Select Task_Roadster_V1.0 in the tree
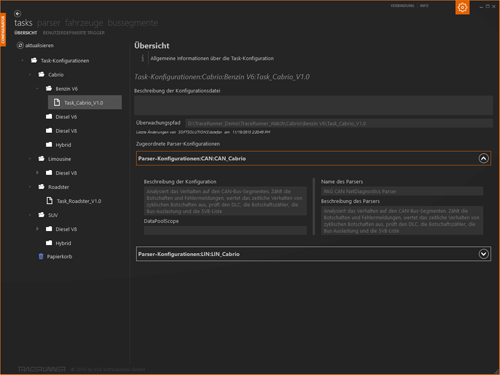500x375 pixels. pos(79,201)
